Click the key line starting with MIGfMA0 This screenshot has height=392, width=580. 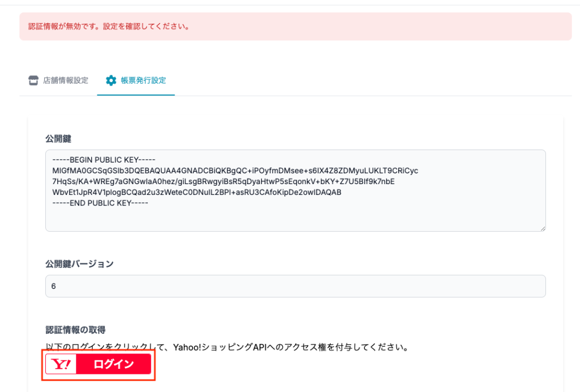tap(234, 171)
